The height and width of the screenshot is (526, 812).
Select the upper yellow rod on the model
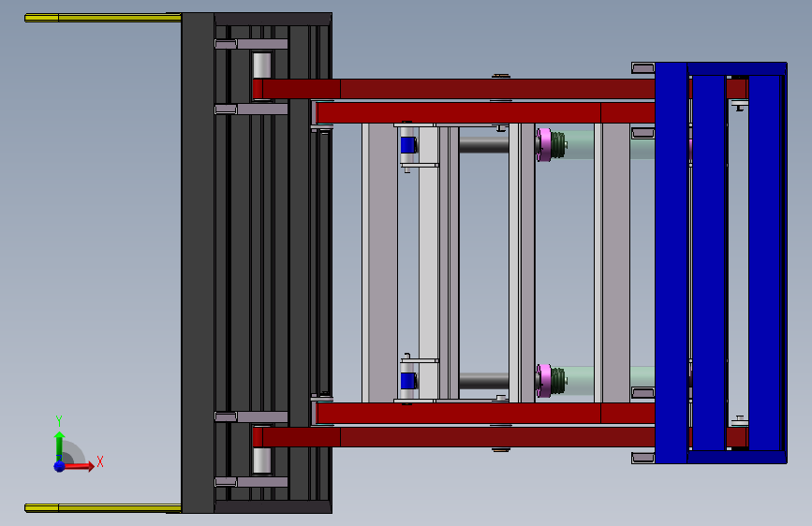[103, 18]
